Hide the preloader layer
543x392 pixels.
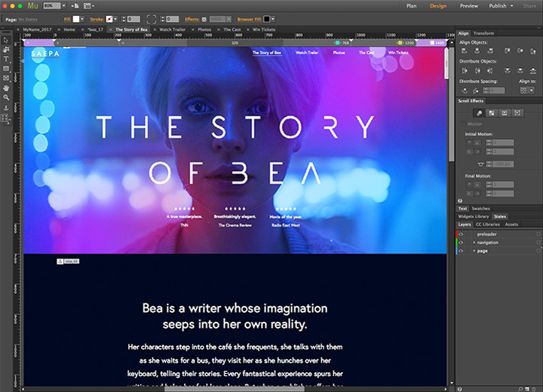pos(461,234)
